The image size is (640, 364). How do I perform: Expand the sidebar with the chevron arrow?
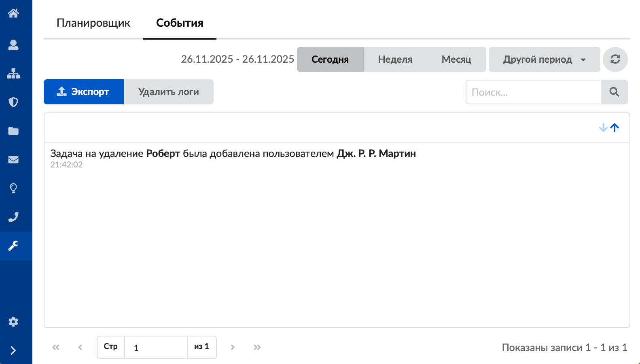(13, 350)
